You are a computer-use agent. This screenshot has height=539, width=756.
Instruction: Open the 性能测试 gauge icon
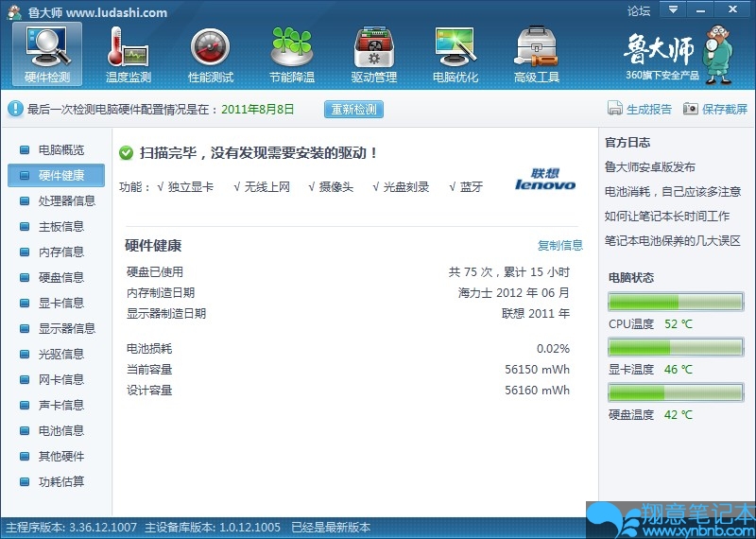(x=210, y=54)
